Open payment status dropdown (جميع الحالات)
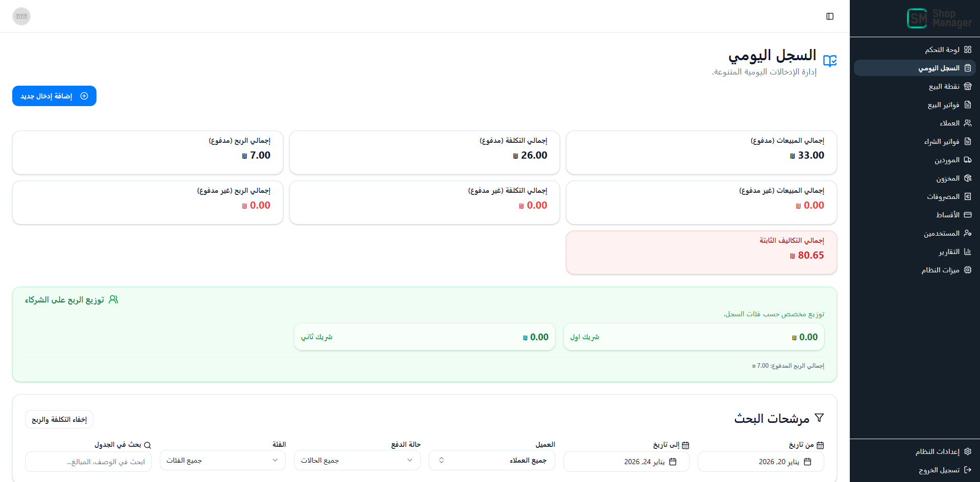Screen dimensions: 980x482 357,460
